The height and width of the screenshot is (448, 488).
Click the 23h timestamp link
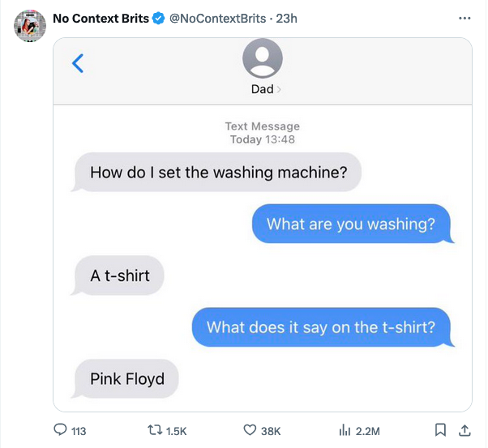287,18
